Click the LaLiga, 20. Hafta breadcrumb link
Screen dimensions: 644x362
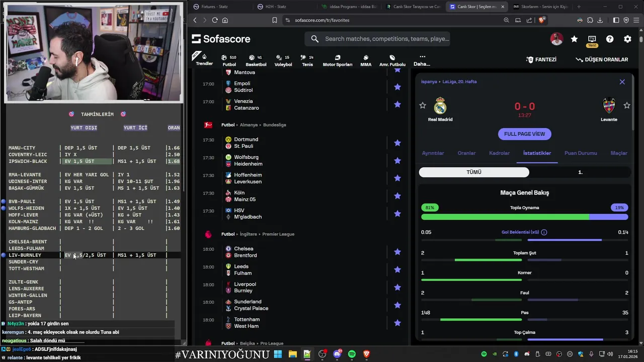point(459,81)
